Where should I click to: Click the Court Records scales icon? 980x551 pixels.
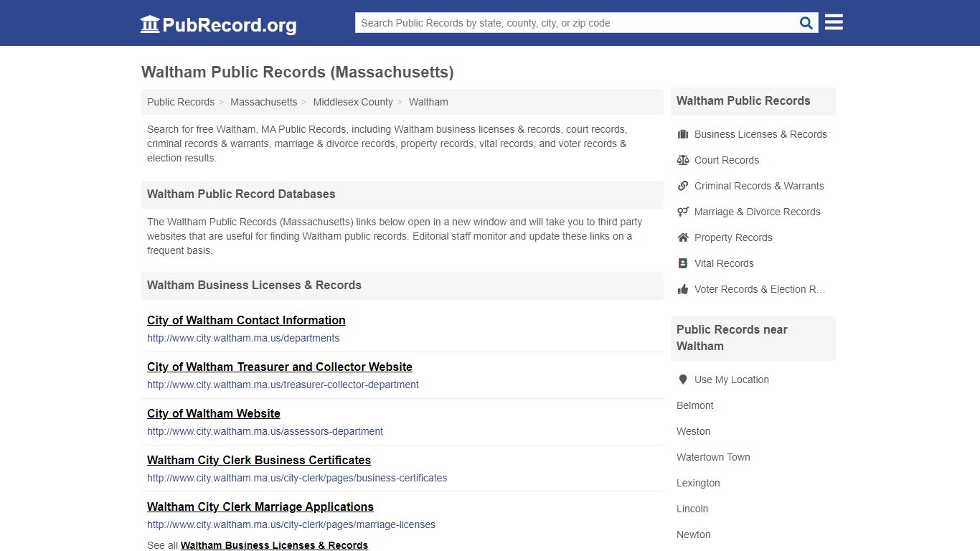(683, 160)
